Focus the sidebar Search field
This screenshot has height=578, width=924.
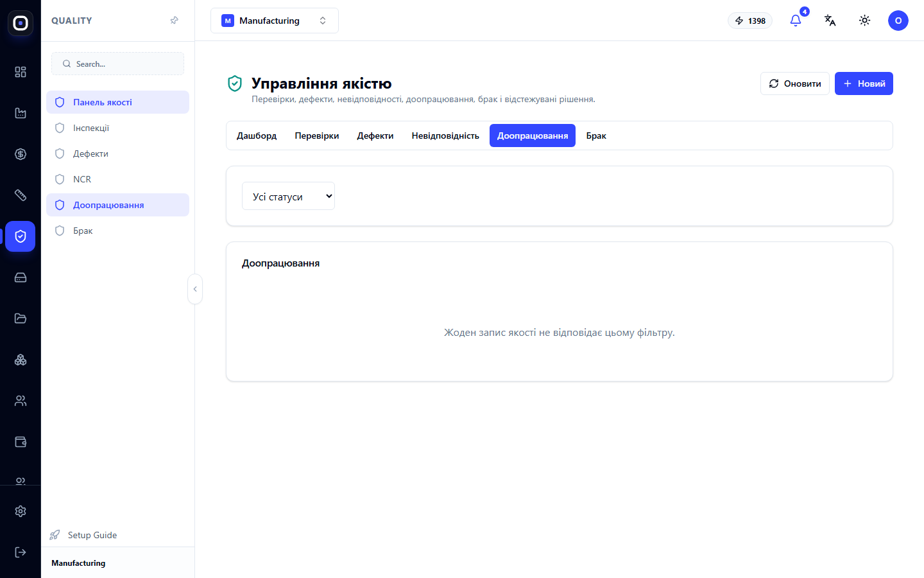117,64
